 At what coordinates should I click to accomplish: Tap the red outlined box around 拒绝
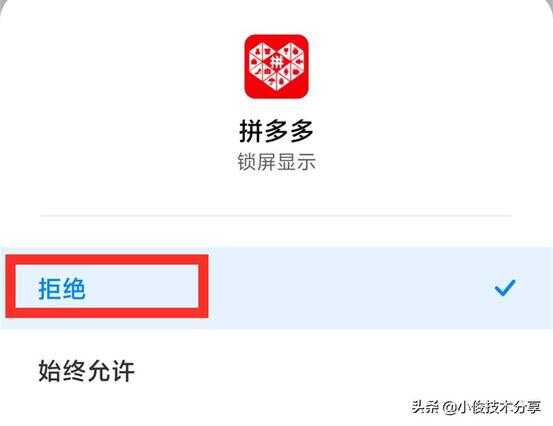(x=107, y=286)
